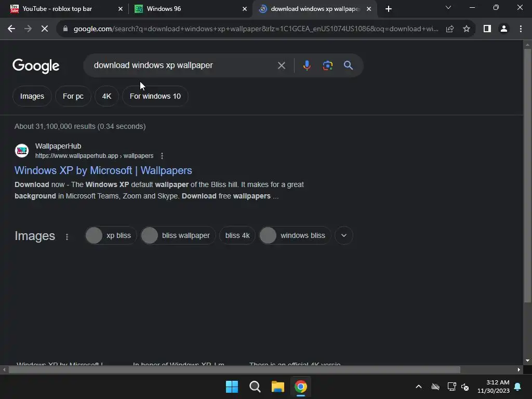This screenshot has height=399, width=532.
Task: Stop page loading with the X button
Action: 45,29
